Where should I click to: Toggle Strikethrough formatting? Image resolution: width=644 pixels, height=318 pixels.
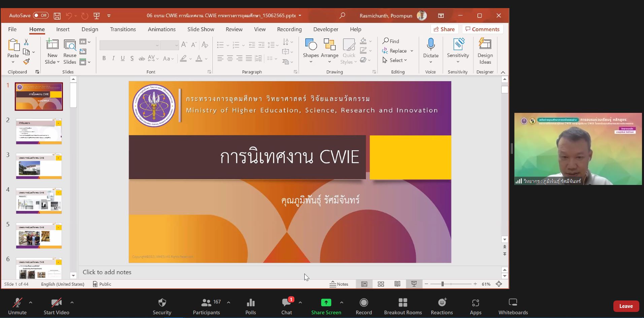click(142, 59)
